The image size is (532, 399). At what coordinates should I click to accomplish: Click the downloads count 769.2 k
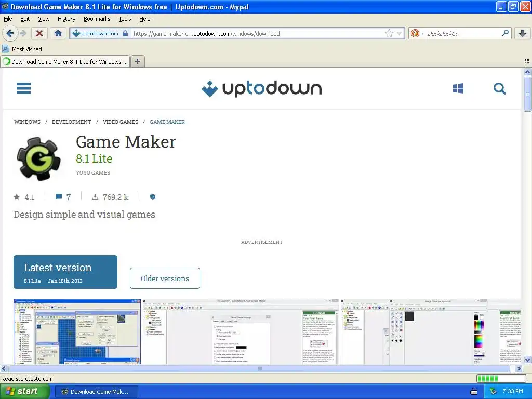[110, 197]
